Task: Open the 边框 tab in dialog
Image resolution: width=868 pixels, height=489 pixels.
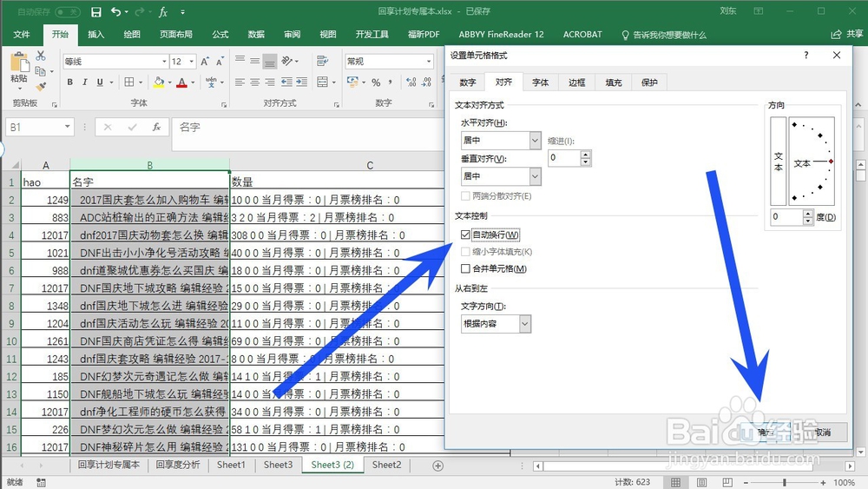Action: point(577,83)
